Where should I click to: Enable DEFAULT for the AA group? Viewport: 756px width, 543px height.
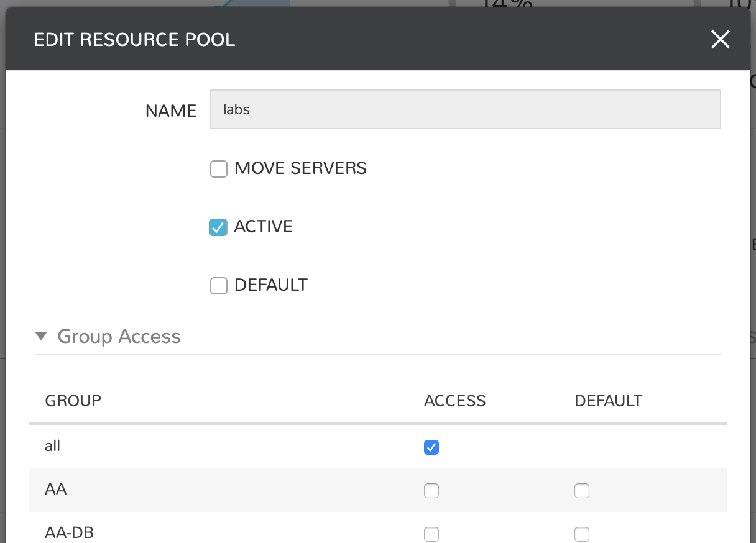[x=582, y=490]
